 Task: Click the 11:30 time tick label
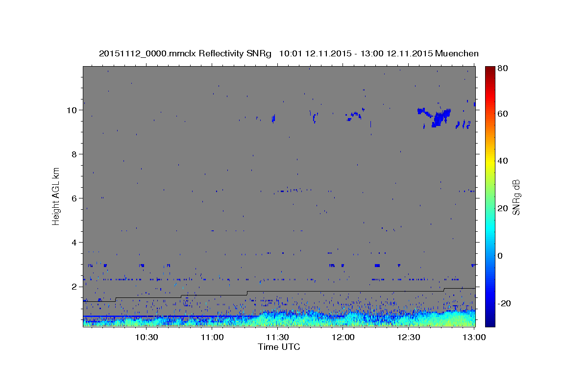point(277,337)
